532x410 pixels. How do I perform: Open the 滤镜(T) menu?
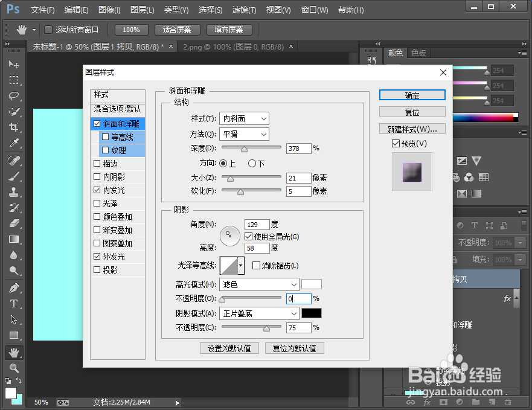coord(244,10)
